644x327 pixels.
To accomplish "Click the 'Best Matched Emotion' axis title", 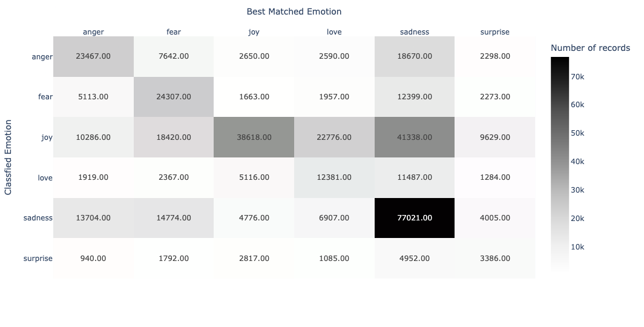I will pos(294,12).
